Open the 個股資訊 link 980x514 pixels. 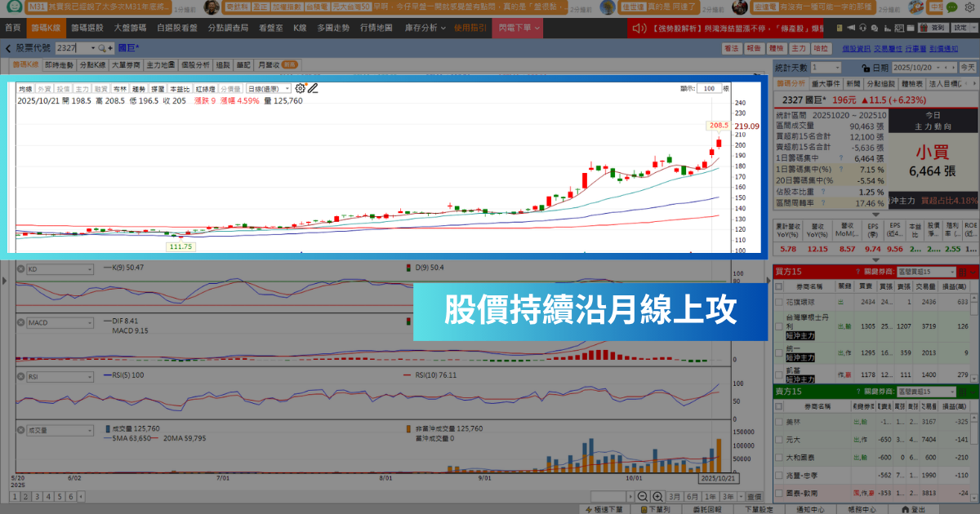tap(855, 49)
